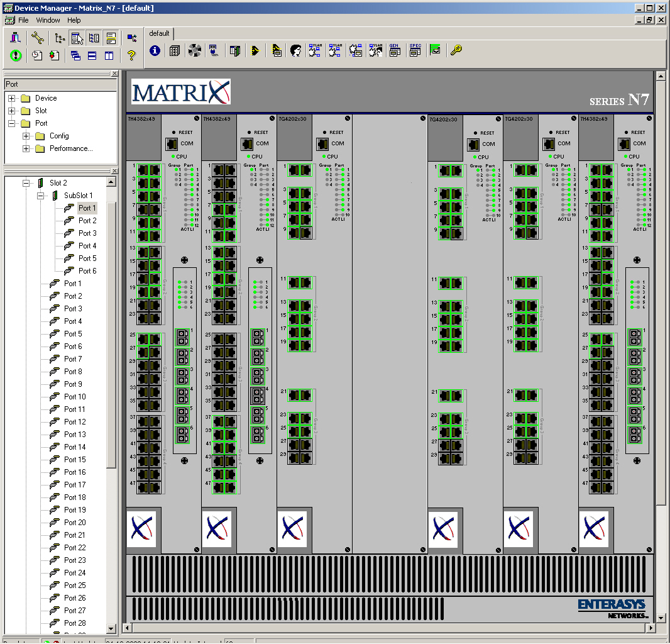Select Port 12 in the tree
Viewport: 670px width, 644px height.
(x=75, y=422)
